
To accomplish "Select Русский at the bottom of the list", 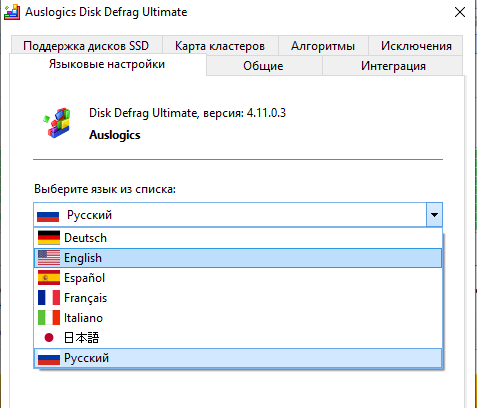I will point(238,358).
